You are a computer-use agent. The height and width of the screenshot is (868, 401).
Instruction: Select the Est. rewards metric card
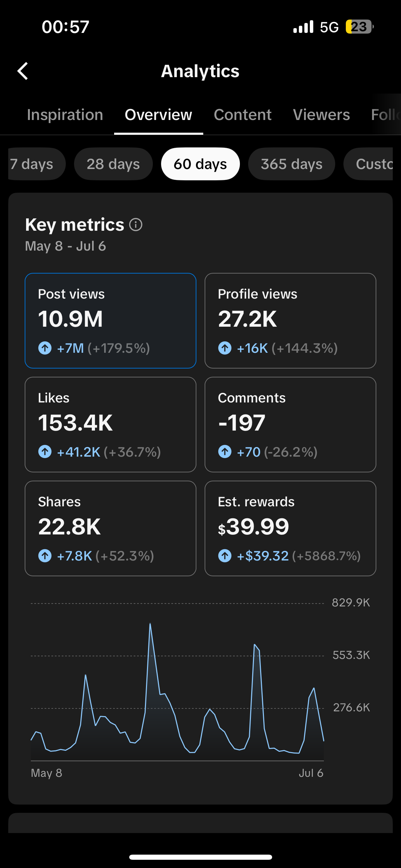[290, 528]
